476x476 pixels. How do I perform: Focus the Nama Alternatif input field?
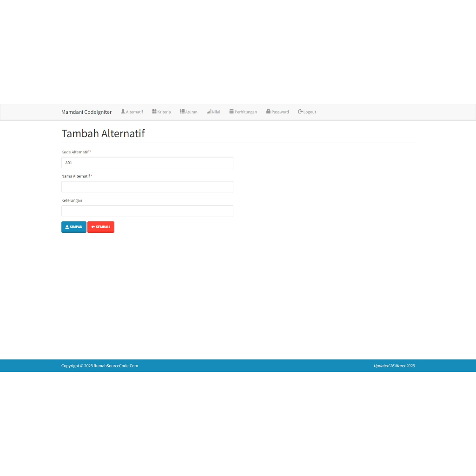(x=147, y=187)
